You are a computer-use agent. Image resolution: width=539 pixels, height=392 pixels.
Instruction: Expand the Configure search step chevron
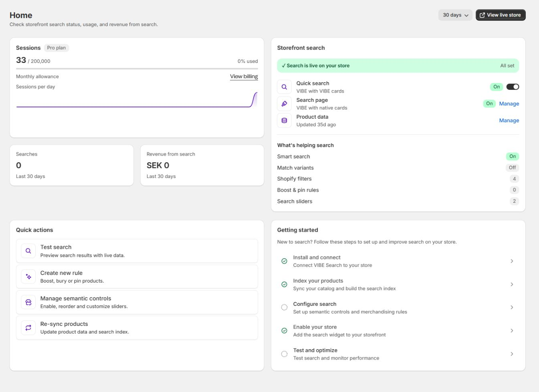[512, 307]
